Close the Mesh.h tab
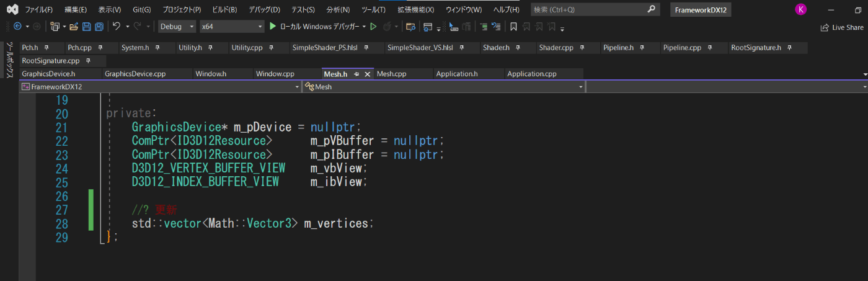This screenshot has width=868, height=281. [x=367, y=74]
